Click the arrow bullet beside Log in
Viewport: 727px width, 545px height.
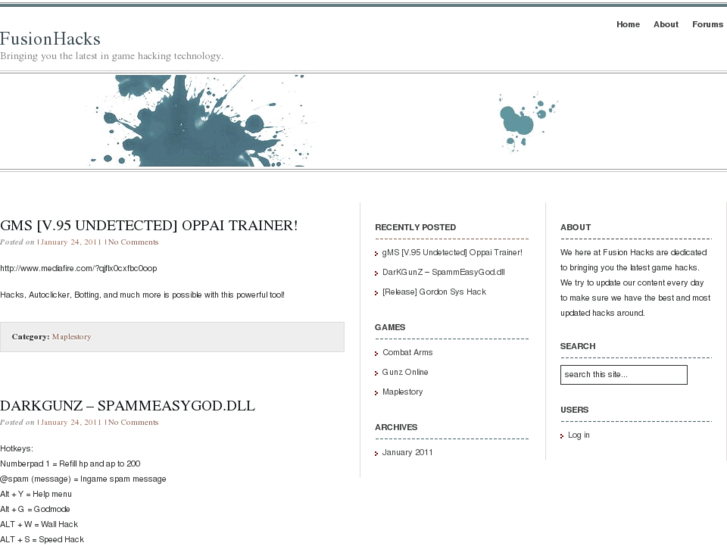pos(562,436)
